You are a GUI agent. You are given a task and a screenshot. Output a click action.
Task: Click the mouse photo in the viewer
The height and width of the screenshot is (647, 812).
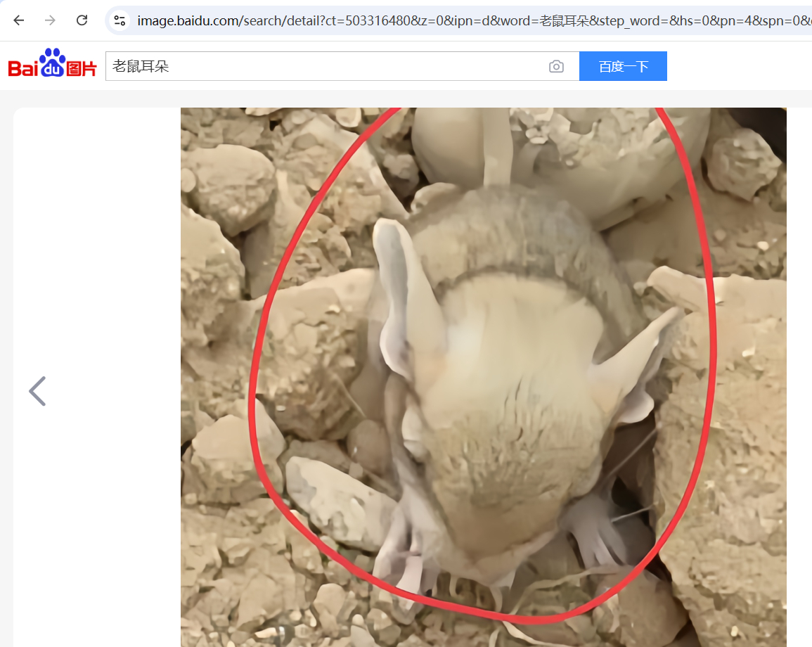coord(483,377)
